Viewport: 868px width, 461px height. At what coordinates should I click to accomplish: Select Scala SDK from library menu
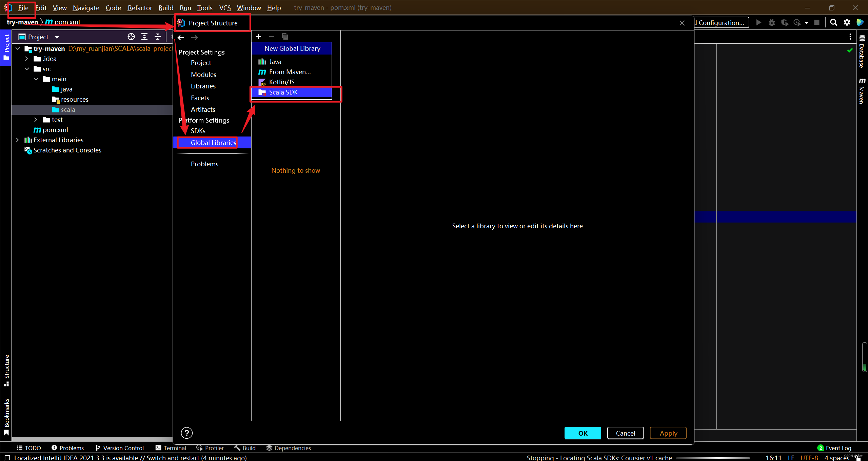tap(283, 92)
